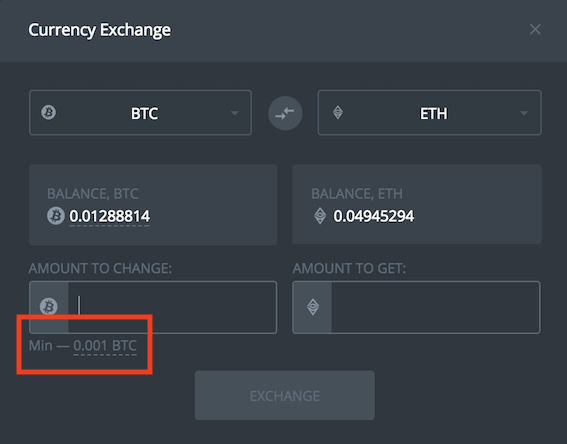Click Ethereum icon beside ETH balance
Viewport: 567px width, 444px height.
click(320, 216)
